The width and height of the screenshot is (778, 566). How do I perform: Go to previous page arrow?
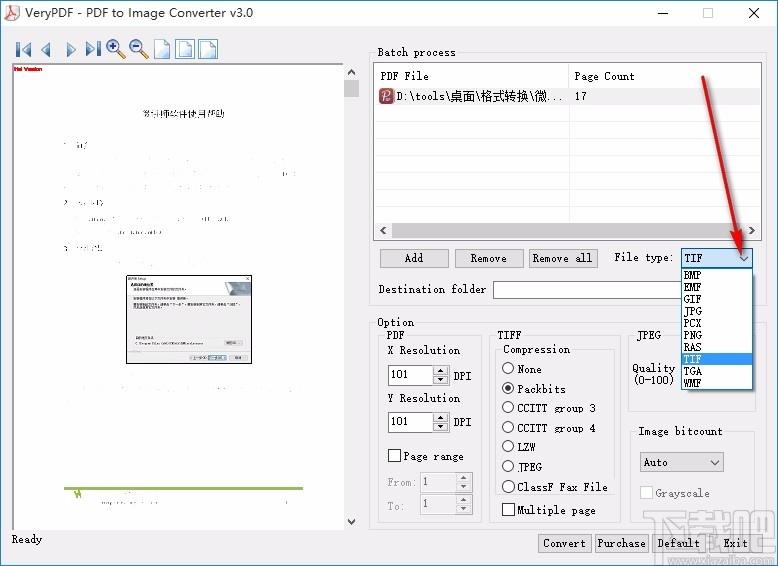tap(47, 49)
